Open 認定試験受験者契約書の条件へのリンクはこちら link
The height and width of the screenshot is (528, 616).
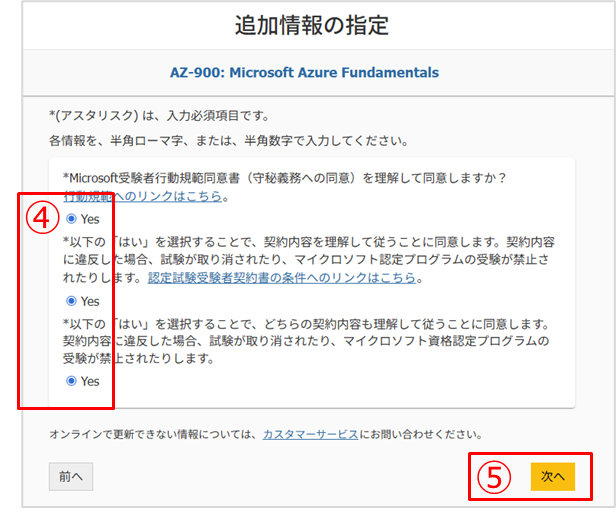point(282,278)
